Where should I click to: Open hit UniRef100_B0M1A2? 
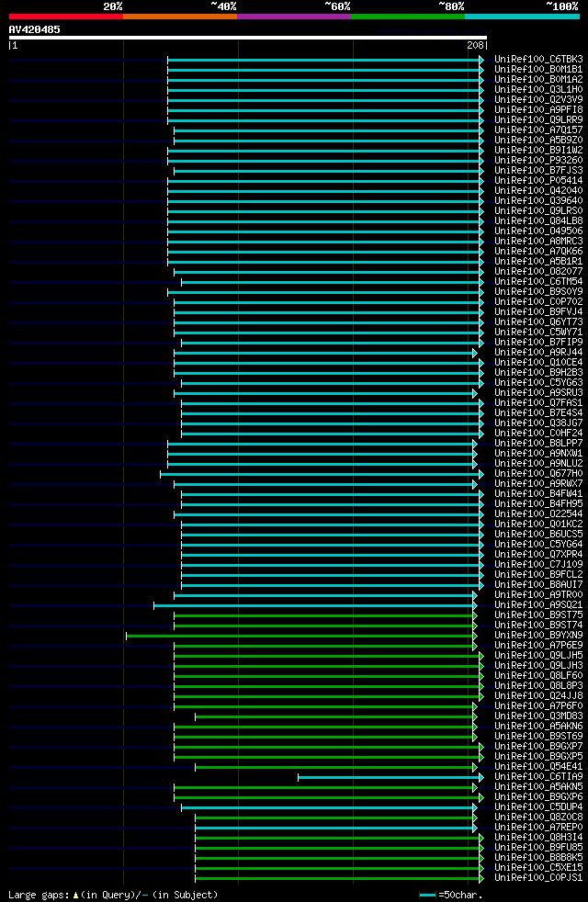click(538, 79)
